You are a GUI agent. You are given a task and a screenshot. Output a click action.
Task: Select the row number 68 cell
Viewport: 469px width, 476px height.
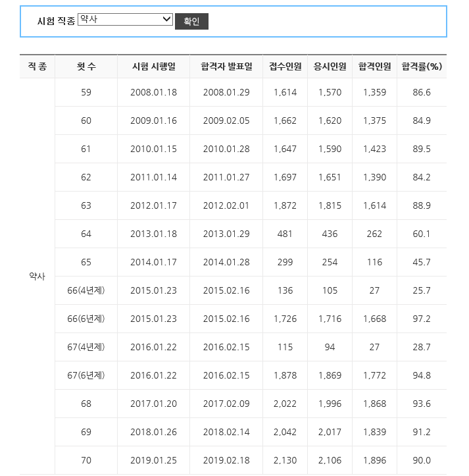(86, 404)
